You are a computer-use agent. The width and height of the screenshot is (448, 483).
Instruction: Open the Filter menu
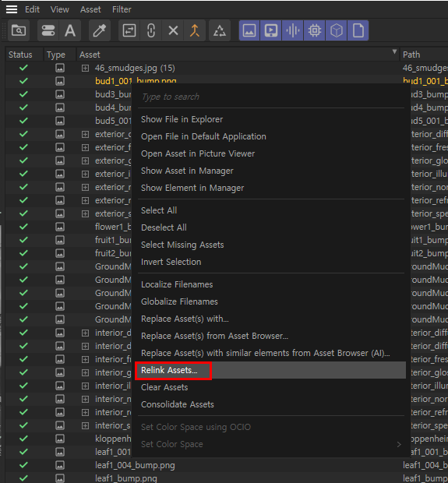click(122, 9)
